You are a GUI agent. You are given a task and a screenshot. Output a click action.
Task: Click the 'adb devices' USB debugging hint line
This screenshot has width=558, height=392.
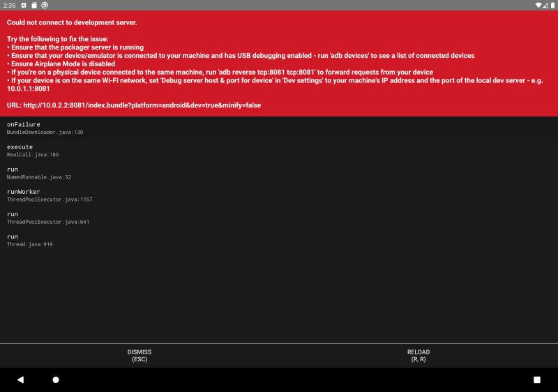[241, 56]
